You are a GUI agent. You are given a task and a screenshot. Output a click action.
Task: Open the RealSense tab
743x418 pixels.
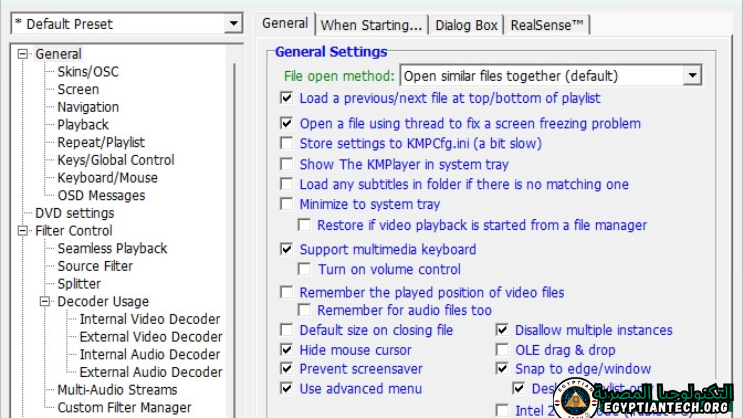click(x=547, y=25)
